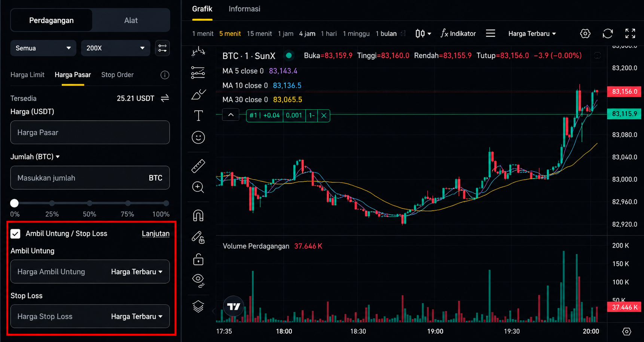Switch to the Alat tab

coord(131,21)
